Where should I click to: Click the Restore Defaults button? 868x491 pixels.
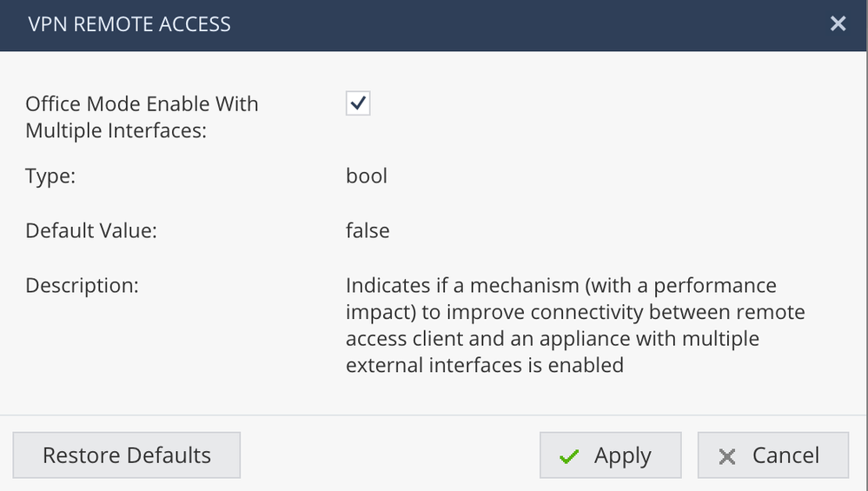127,455
